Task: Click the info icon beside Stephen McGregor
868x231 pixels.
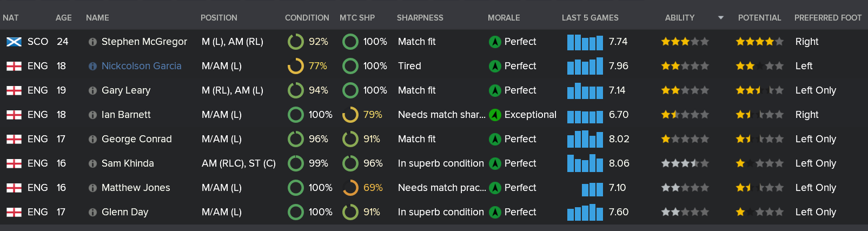Action: [92, 42]
